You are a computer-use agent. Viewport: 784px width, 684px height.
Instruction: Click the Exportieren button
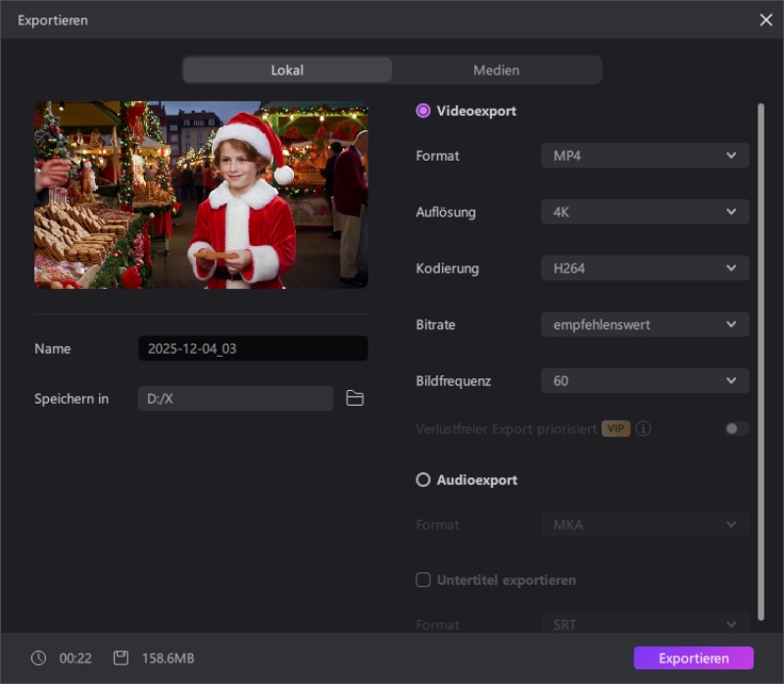pyautogui.click(x=692, y=658)
